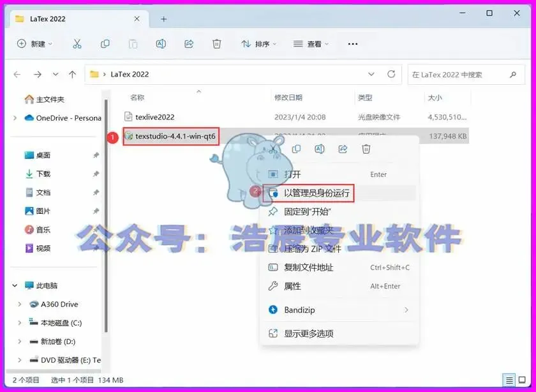
Task: Expand the A360 Drive node
Action: (20, 304)
